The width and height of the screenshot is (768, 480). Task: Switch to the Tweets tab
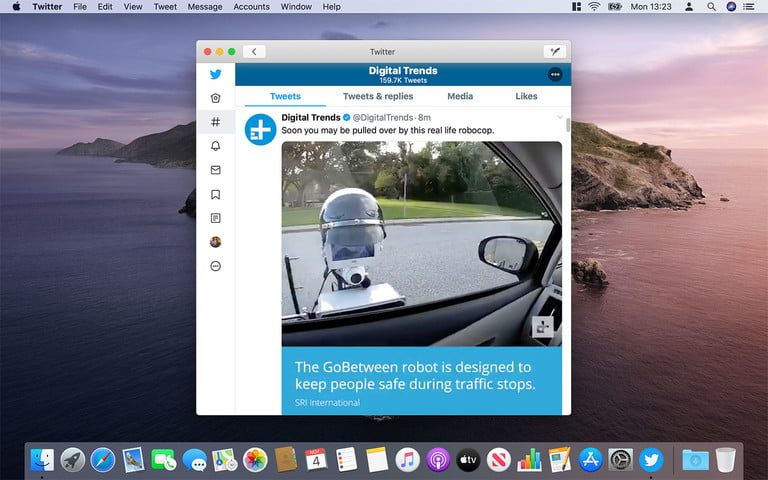tap(285, 96)
